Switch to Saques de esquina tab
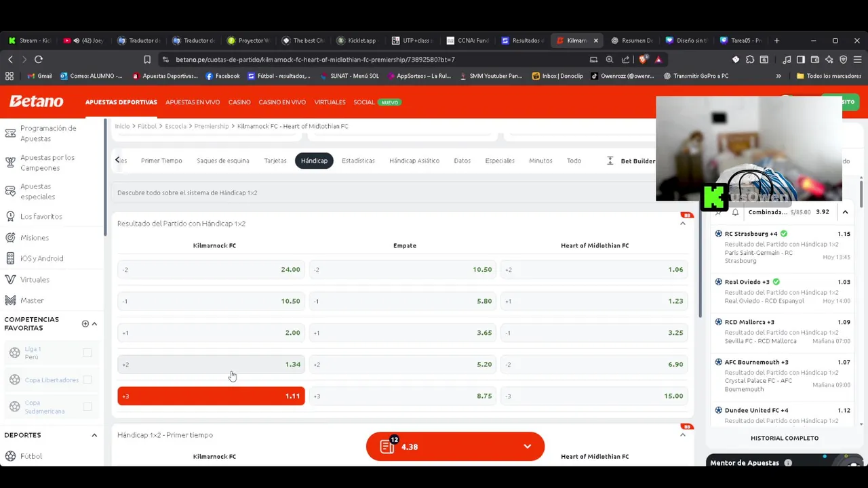The width and height of the screenshot is (868, 488). tap(223, 161)
